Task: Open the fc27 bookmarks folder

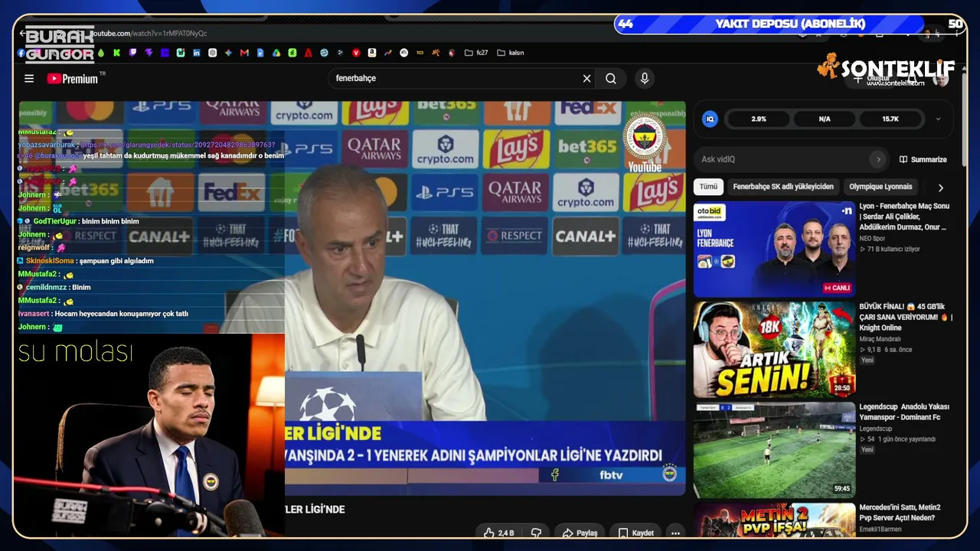Action: coord(476,53)
